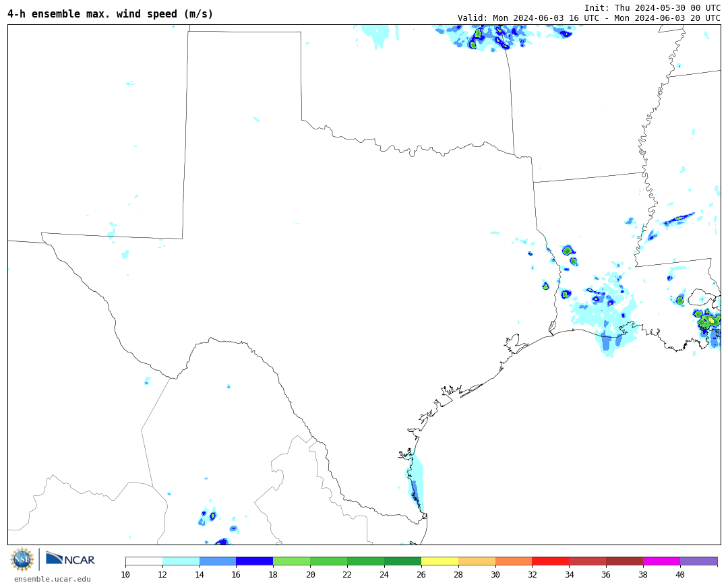Click the yellow 26-28 color swatch
This screenshot has width=728, height=587.
click(440, 561)
